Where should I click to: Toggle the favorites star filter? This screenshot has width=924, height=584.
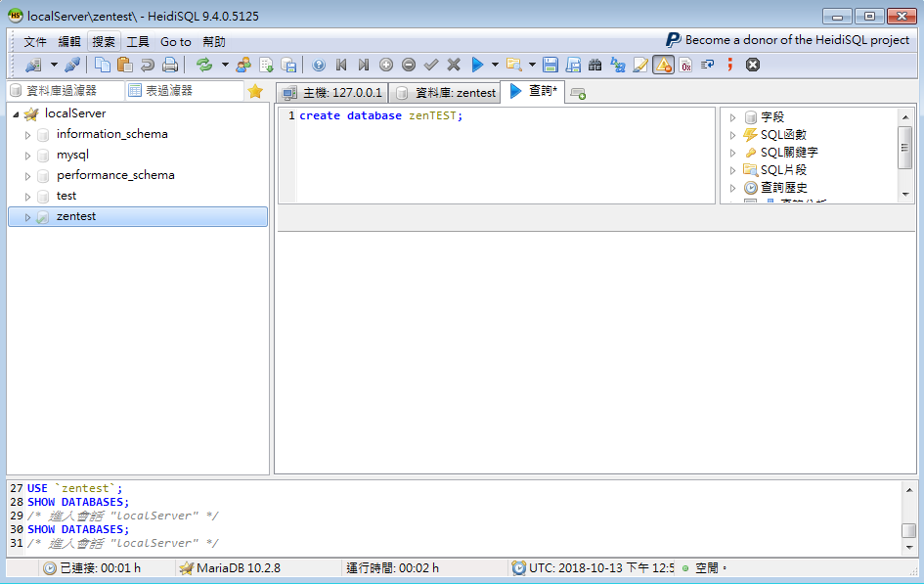255,91
